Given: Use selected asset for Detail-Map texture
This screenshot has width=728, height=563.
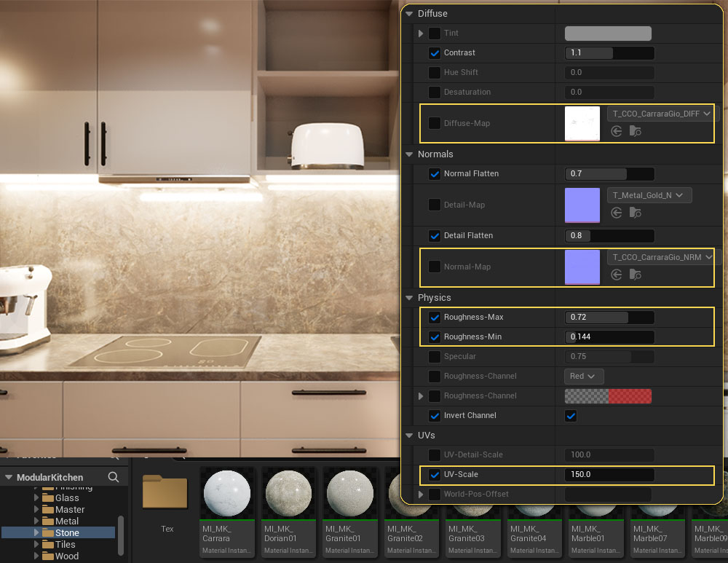Looking at the screenshot, I should (617, 213).
